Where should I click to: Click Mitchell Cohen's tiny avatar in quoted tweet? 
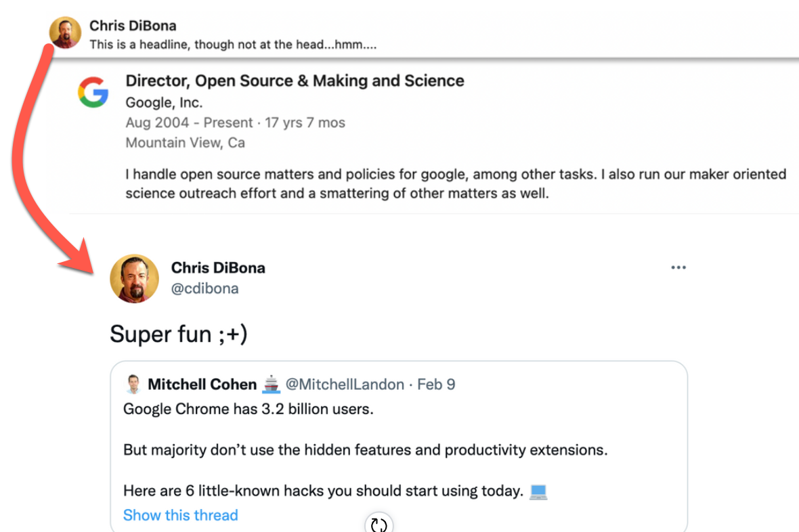click(133, 384)
